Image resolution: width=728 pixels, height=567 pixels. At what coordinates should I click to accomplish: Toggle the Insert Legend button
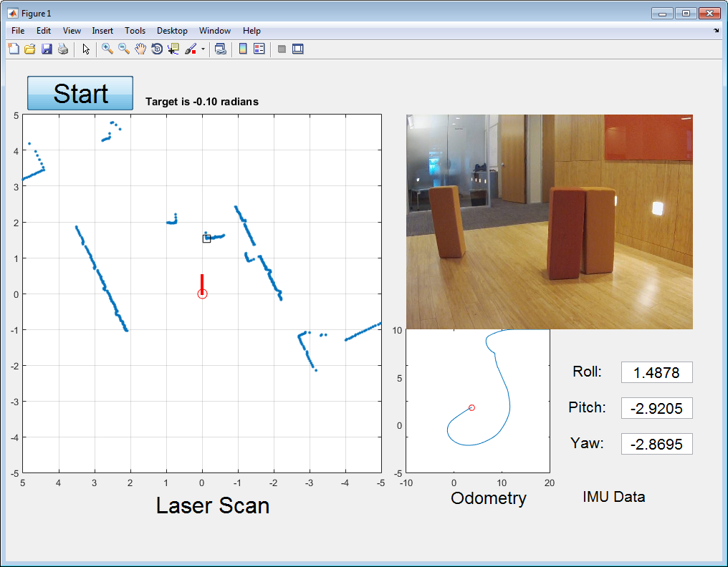tap(259, 49)
